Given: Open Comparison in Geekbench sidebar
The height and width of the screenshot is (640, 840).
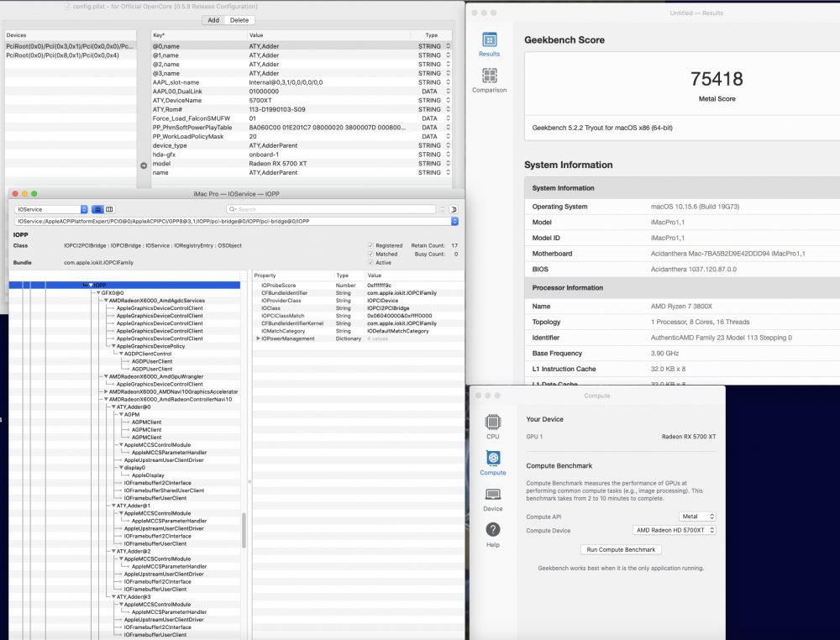Looking at the screenshot, I should pos(489,81).
